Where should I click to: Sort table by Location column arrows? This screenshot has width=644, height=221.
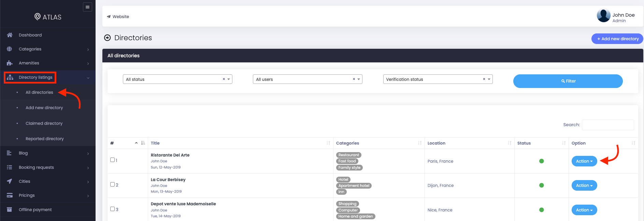tap(510, 143)
